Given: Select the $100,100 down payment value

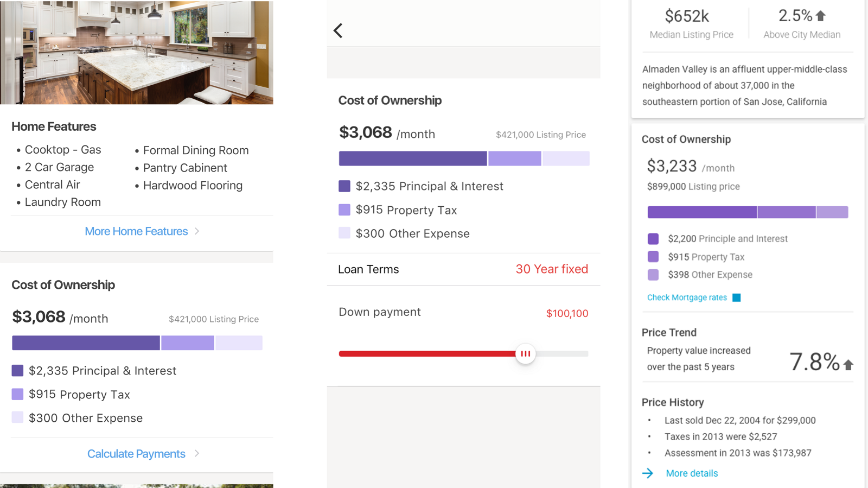Looking at the screenshot, I should 567,313.
